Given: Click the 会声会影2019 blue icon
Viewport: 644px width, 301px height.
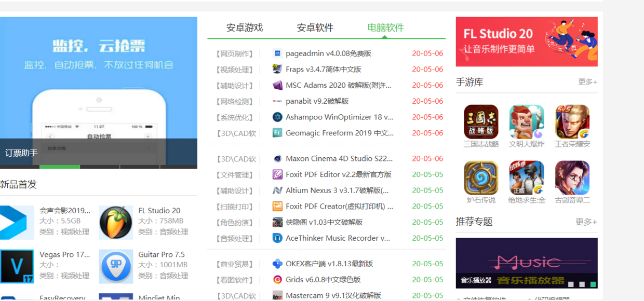Looking at the screenshot, I should 17,223.
